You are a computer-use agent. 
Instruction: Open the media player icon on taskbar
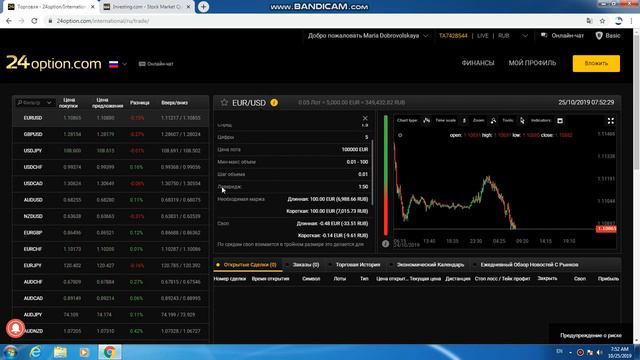[x=84, y=352]
